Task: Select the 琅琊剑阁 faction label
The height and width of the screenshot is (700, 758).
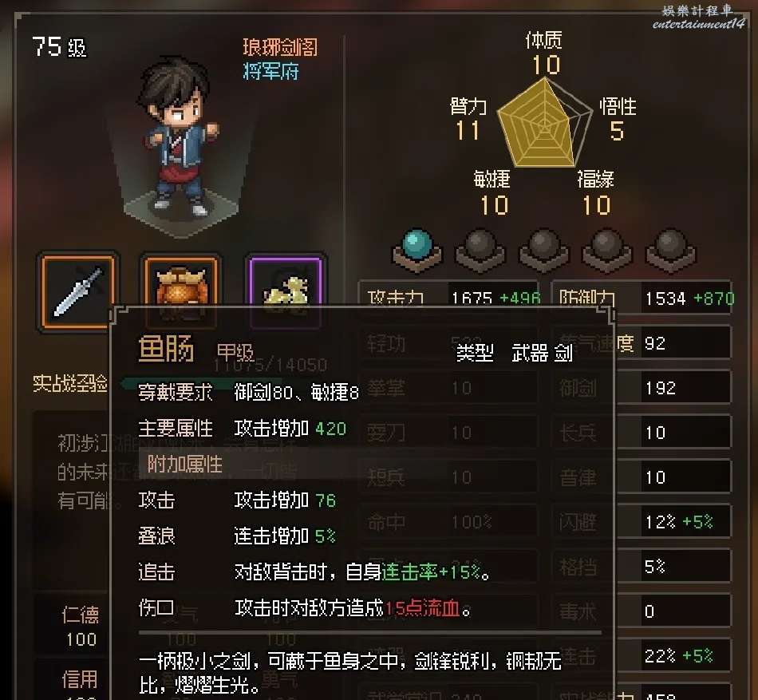Action: click(x=280, y=47)
